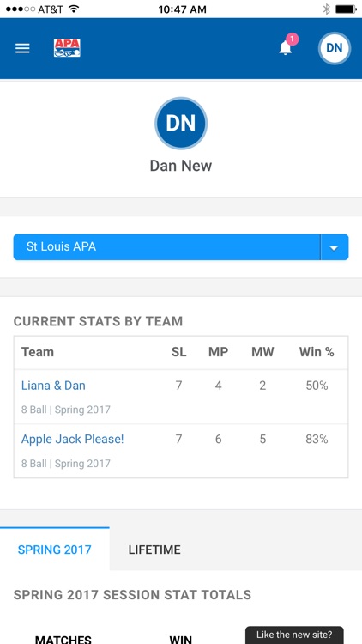Tap the Win % column header

[x=317, y=352]
